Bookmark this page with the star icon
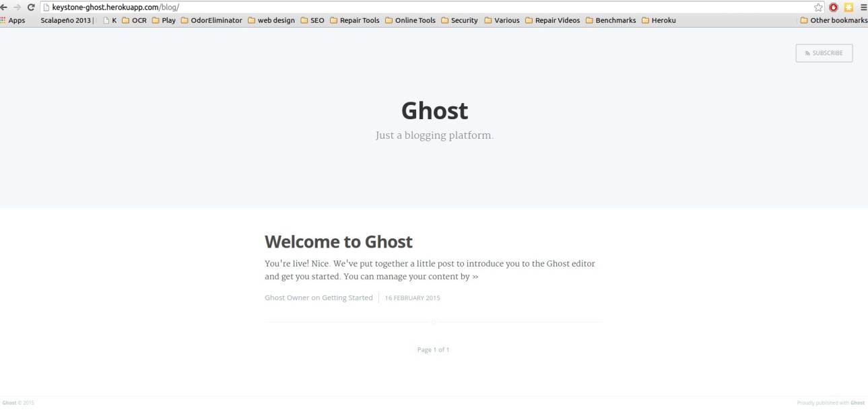Image resolution: width=868 pixels, height=416 pixels. point(818,7)
